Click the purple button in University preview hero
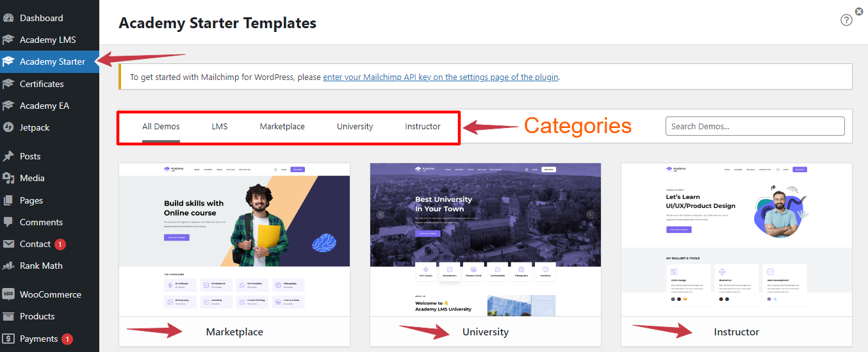This screenshot has width=868, height=352. 428,234
